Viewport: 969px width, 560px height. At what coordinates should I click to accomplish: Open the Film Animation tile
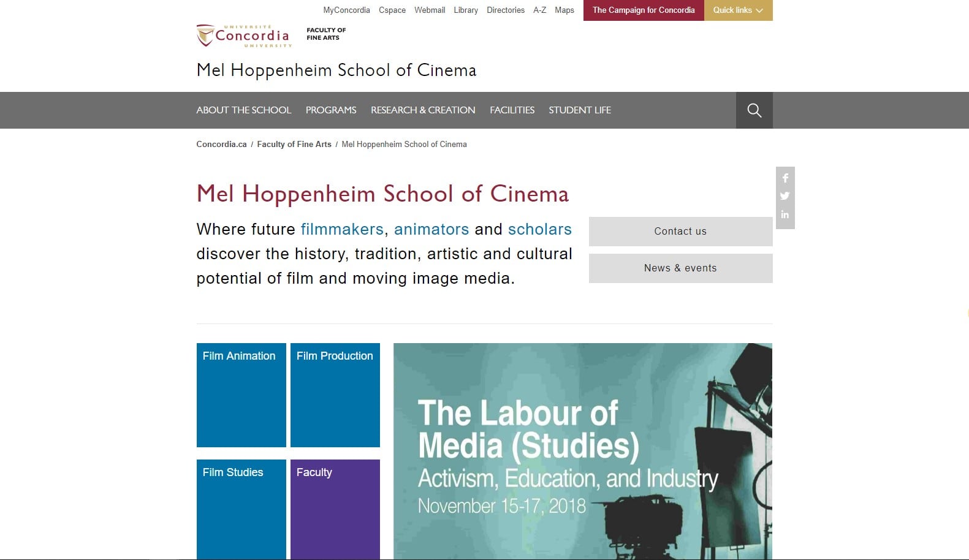pyautogui.click(x=241, y=395)
